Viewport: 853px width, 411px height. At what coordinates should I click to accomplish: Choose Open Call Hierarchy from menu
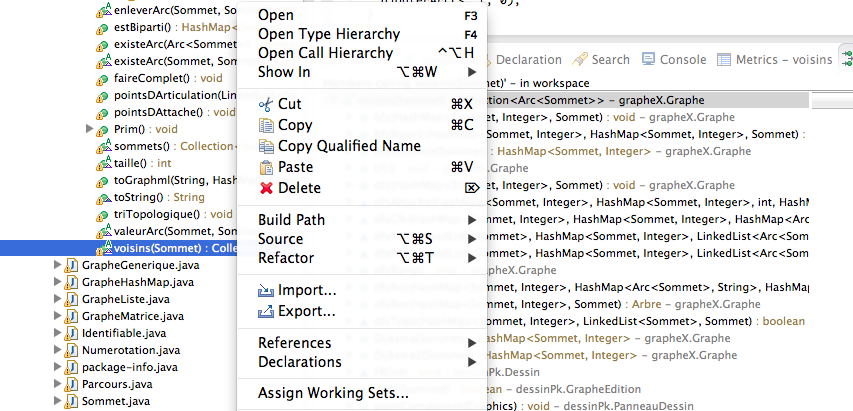coord(325,53)
